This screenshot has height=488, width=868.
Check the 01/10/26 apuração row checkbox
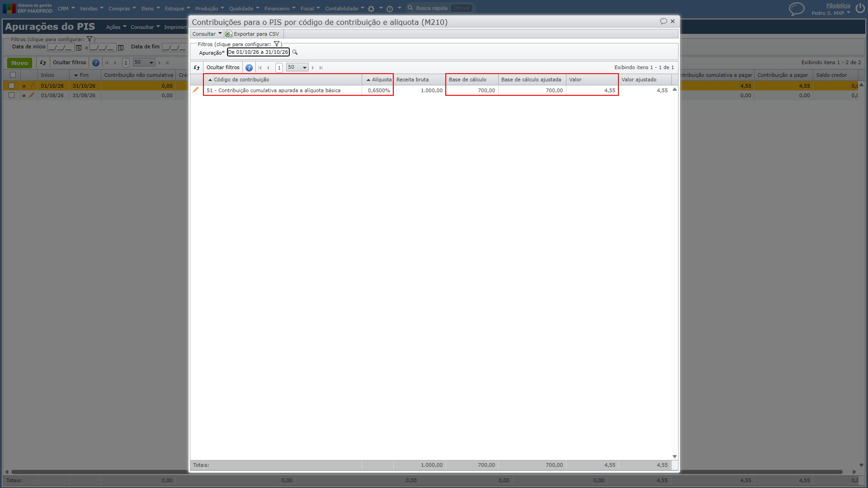12,85
